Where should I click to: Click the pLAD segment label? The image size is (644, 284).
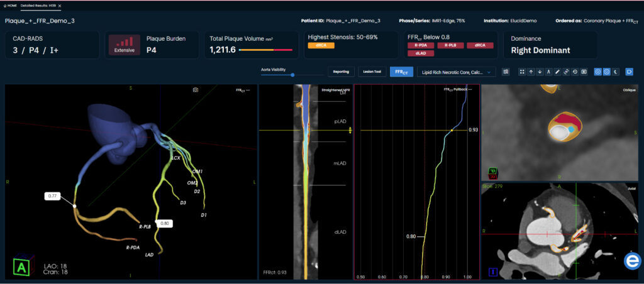pos(341,123)
